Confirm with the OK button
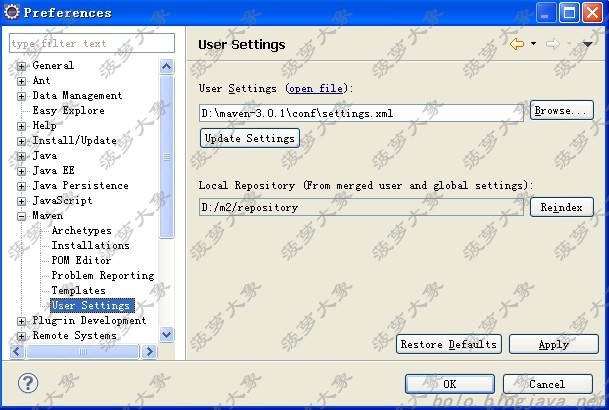 coord(450,384)
